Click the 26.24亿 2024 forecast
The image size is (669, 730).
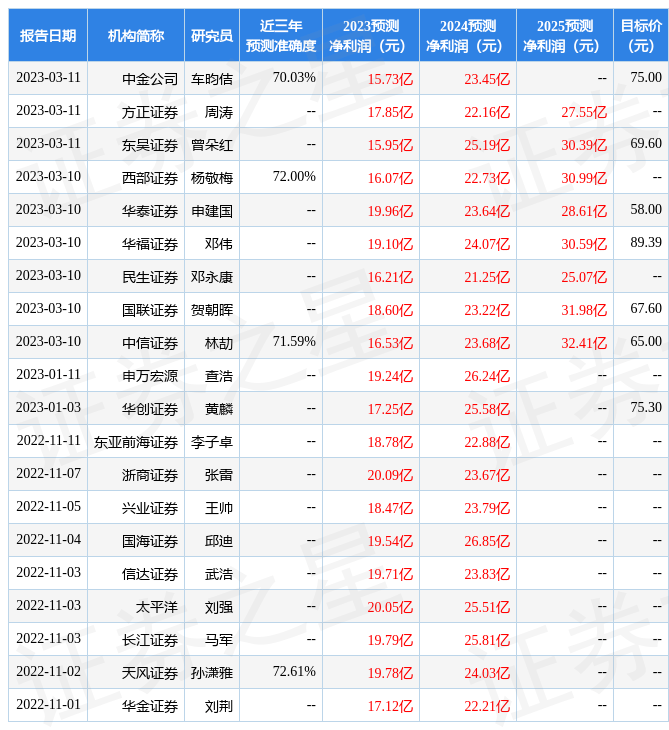click(487, 376)
